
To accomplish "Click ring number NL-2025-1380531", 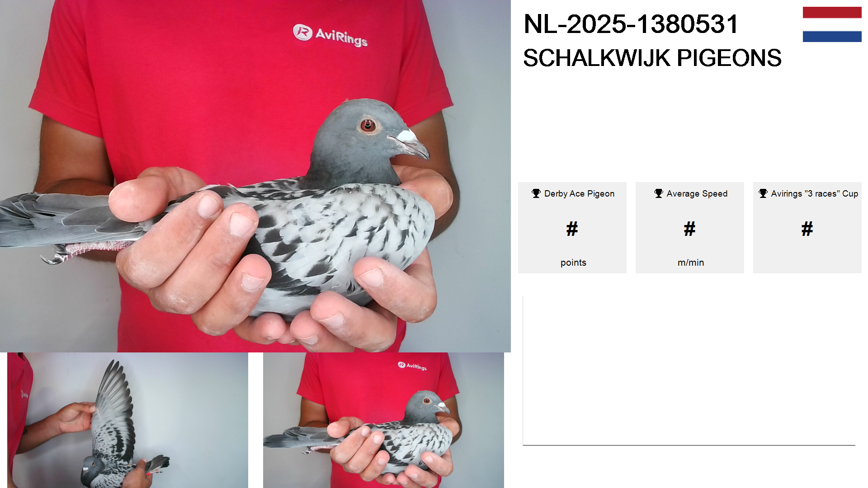I will pyautogui.click(x=631, y=24).
